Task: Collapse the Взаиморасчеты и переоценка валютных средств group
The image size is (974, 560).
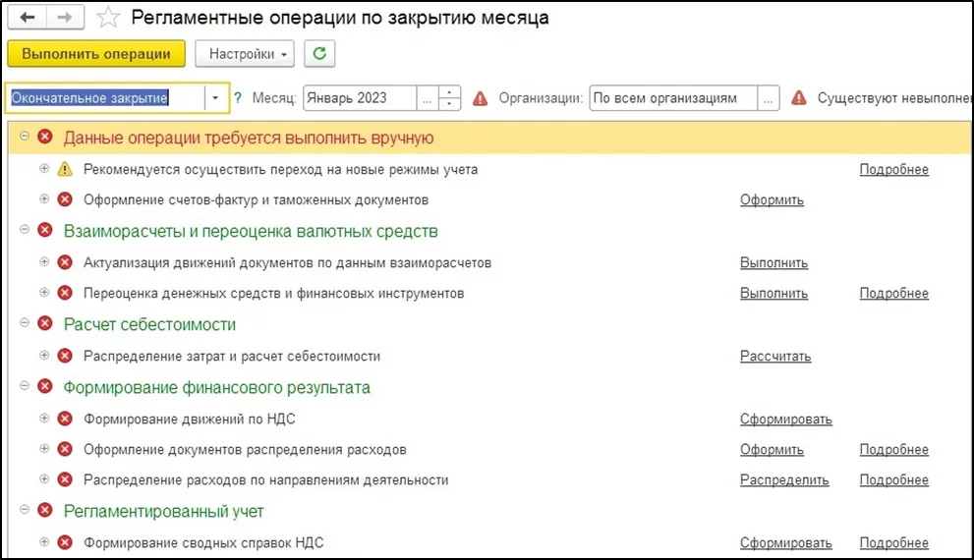Action: click(x=25, y=230)
